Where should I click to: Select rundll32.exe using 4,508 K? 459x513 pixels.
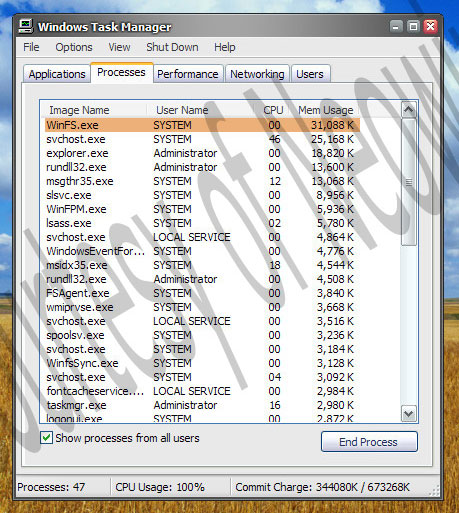point(202,279)
